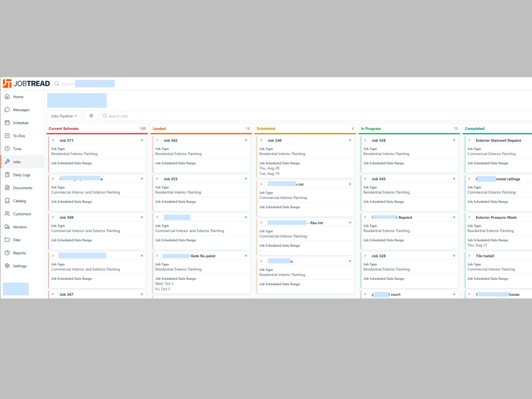Click the Completed column header
The width and height of the screenshot is (532, 399).
coord(475,129)
